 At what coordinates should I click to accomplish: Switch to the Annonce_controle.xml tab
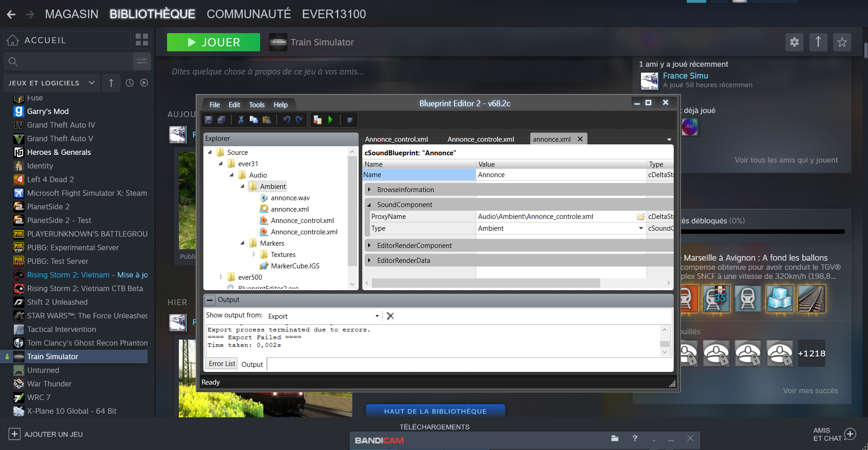coord(481,139)
